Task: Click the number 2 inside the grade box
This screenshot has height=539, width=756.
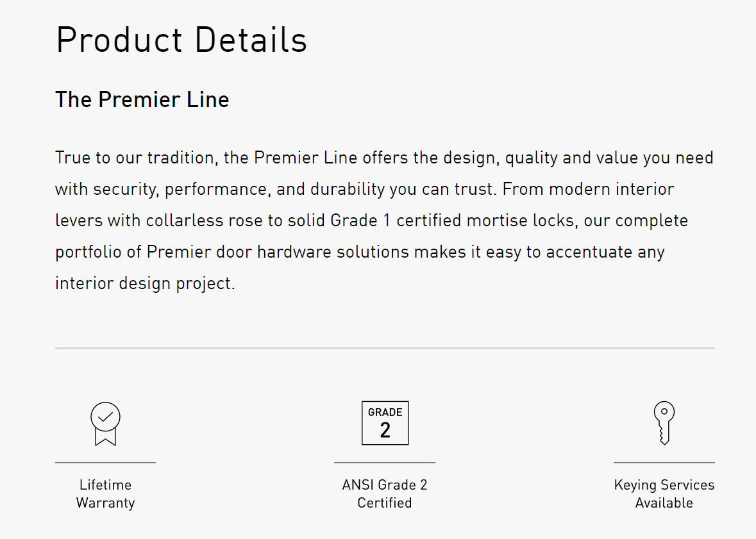Action: pos(385,431)
